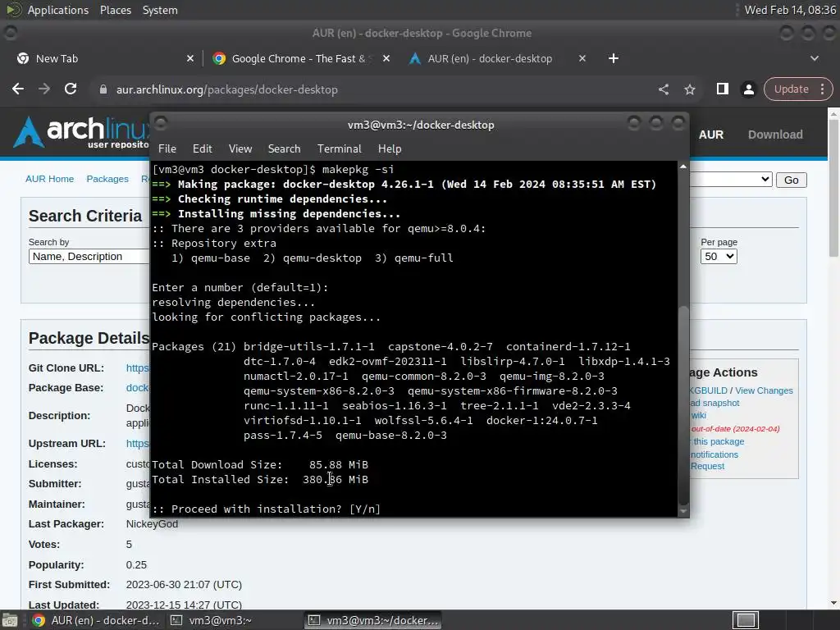Click the Arch Linux logo
Screen dimensions: 840x630
click(80, 132)
